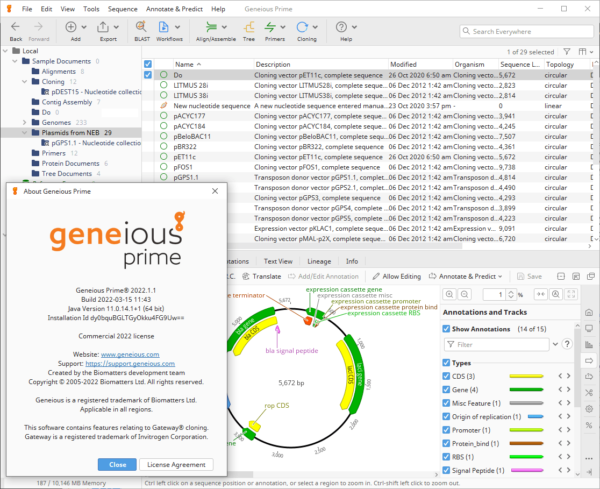Image resolution: width=600 pixels, height=489 pixels.
Task: Expand the Genomes folder
Action: tap(25, 122)
